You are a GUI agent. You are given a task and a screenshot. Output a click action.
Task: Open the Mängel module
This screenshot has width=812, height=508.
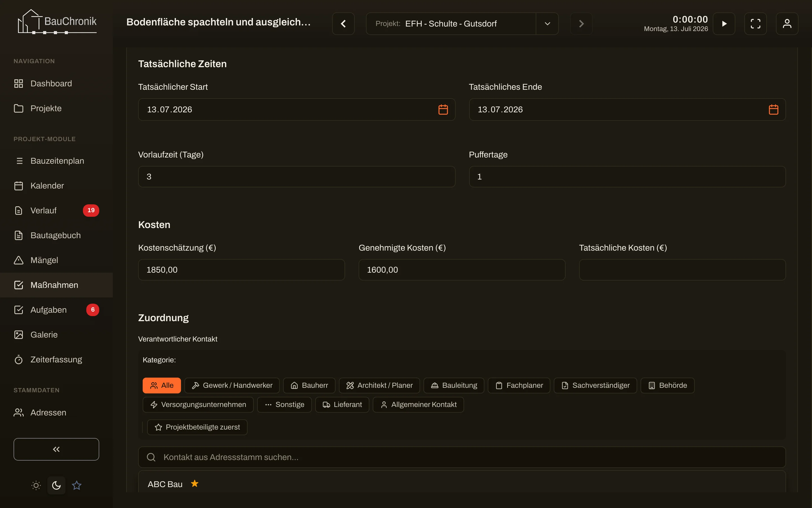pyautogui.click(x=56, y=260)
